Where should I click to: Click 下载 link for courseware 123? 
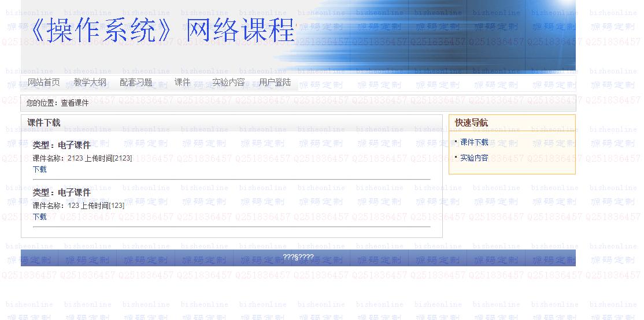[x=40, y=217]
